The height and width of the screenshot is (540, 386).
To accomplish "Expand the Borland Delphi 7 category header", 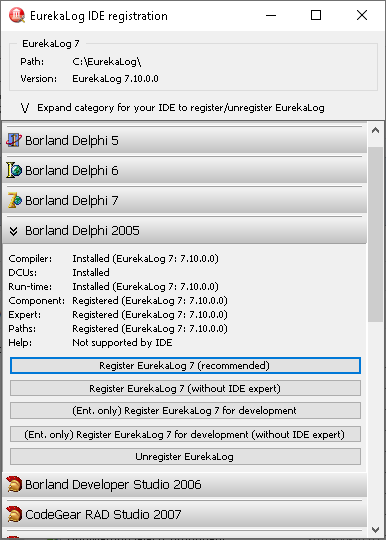I will click(185, 200).
